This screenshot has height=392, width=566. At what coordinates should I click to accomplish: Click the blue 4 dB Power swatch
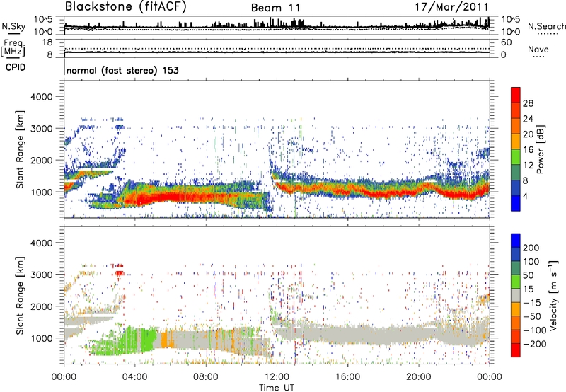(x=516, y=204)
